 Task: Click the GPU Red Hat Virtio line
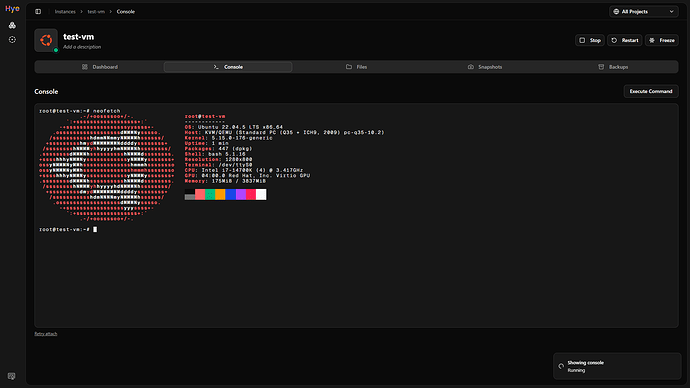point(247,176)
